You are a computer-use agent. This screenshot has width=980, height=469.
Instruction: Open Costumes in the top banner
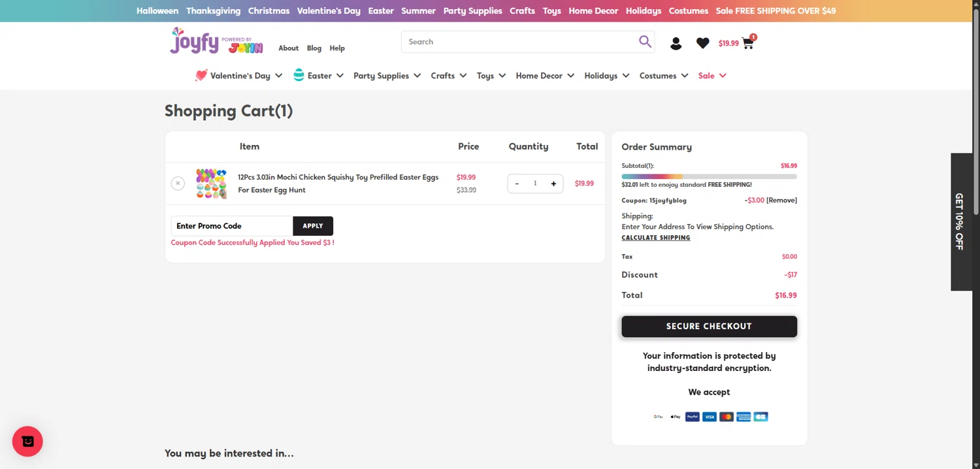[x=688, y=11]
